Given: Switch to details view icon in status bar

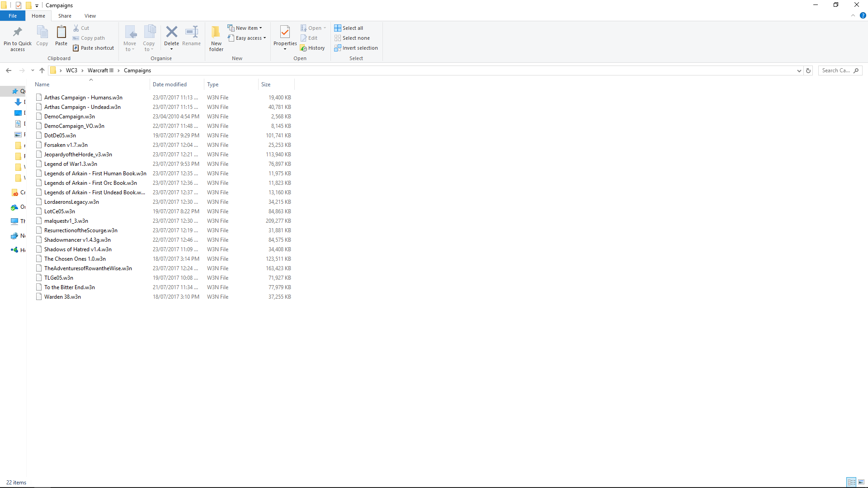Looking at the screenshot, I should 851,482.
